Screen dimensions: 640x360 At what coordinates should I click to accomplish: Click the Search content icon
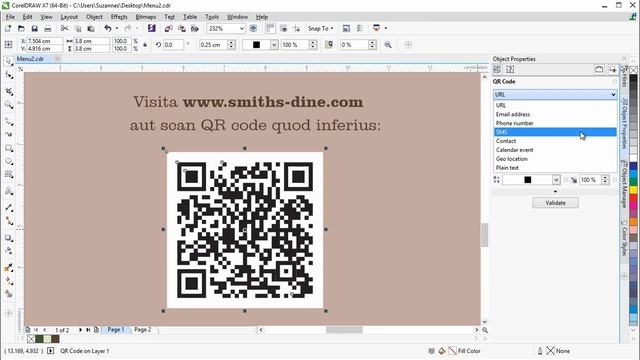(152, 28)
